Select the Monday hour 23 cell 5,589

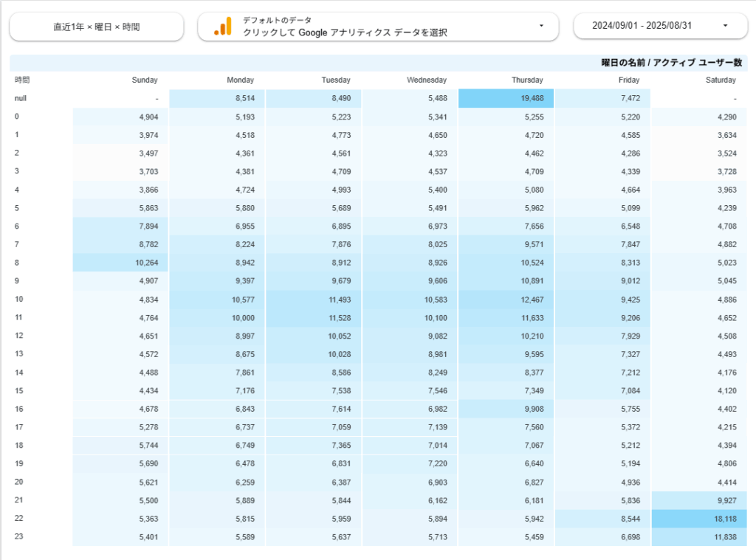pyautogui.click(x=217, y=537)
